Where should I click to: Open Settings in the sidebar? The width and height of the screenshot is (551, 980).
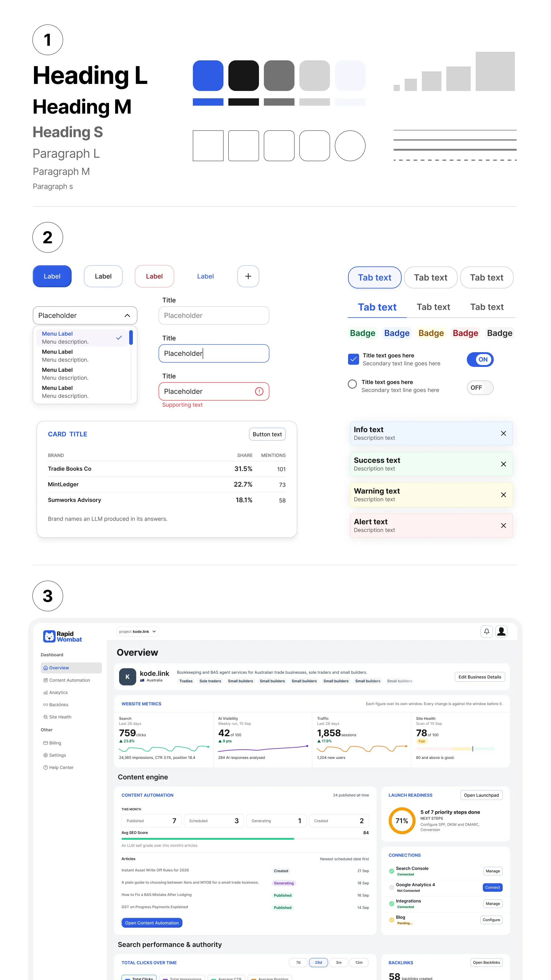pyautogui.click(x=71, y=755)
